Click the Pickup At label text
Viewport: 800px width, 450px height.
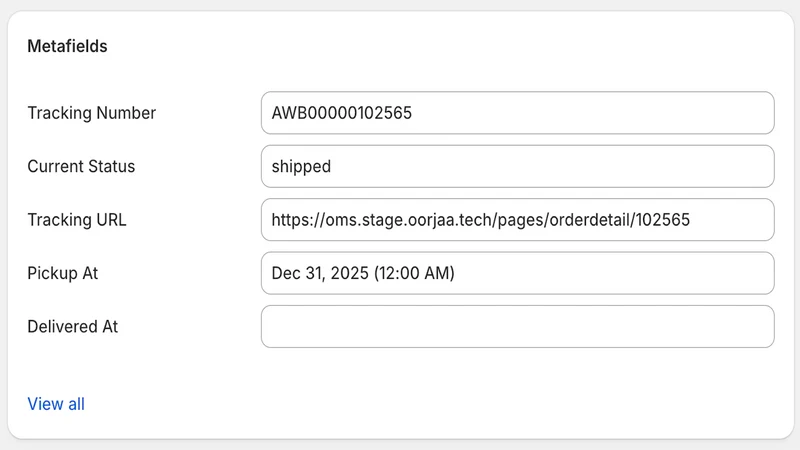(x=63, y=273)
